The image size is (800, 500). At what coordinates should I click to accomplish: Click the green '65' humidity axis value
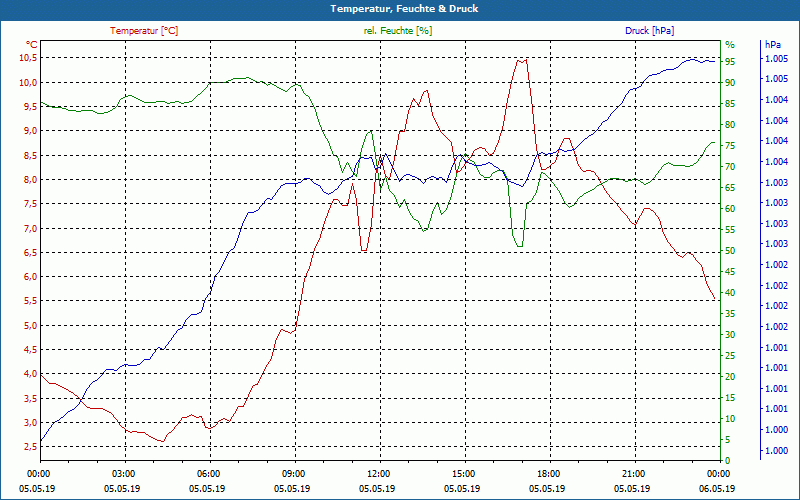[x=730, y=188]
